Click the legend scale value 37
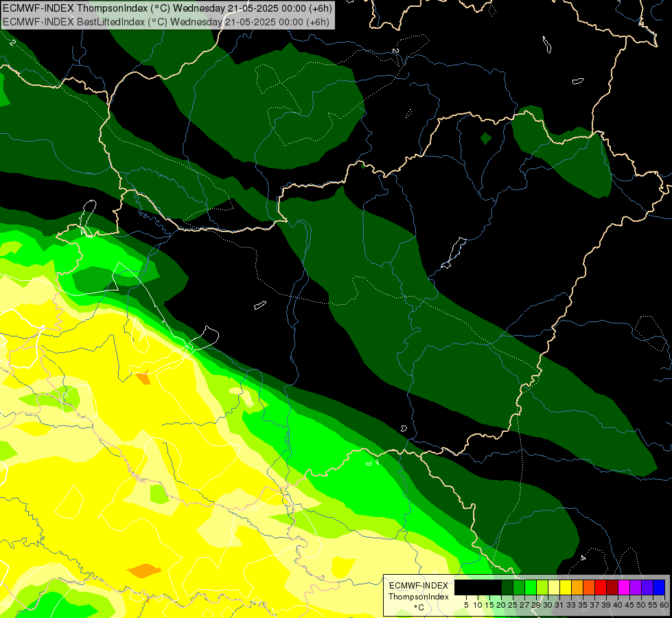Image resolution: width=672 pixels, height=618 pixels. pos(594,605)
